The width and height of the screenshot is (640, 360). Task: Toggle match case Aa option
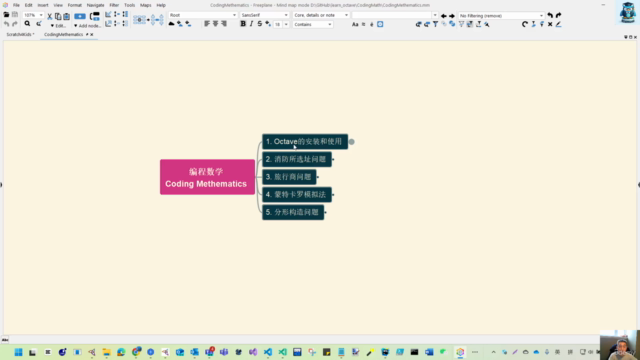point(355,24)
